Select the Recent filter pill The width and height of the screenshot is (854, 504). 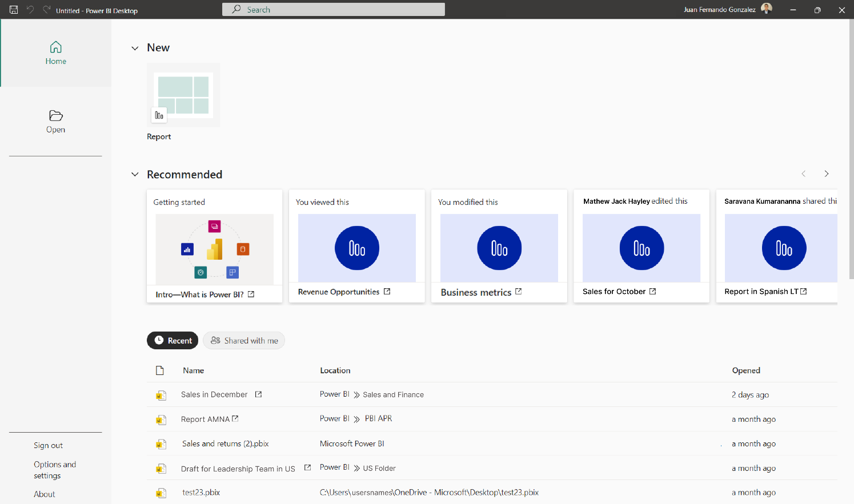pos(173,340)
